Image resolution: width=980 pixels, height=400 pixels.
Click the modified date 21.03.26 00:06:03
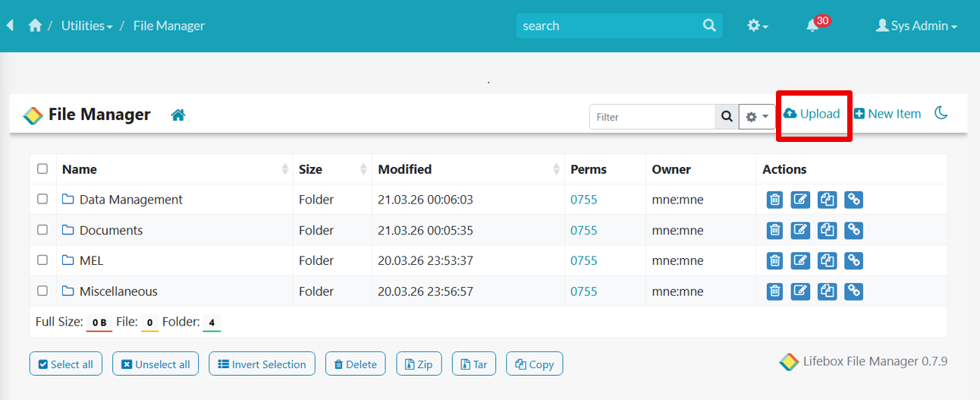426,200
